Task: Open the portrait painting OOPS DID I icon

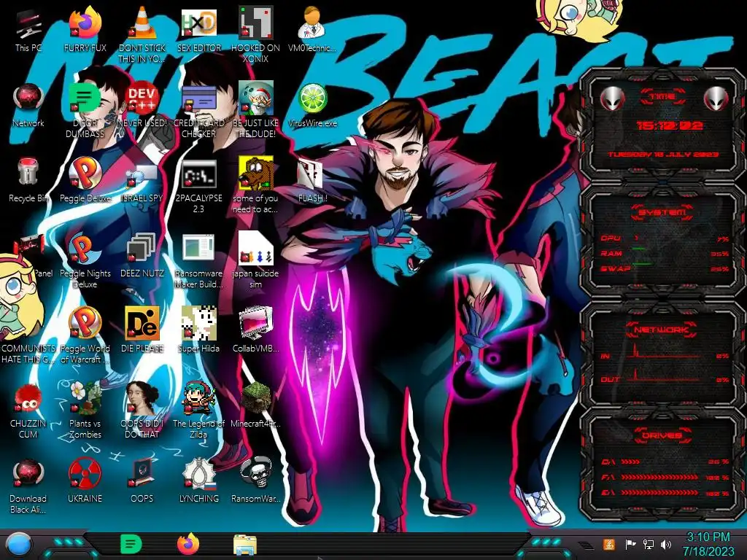Action: (142, 410)
